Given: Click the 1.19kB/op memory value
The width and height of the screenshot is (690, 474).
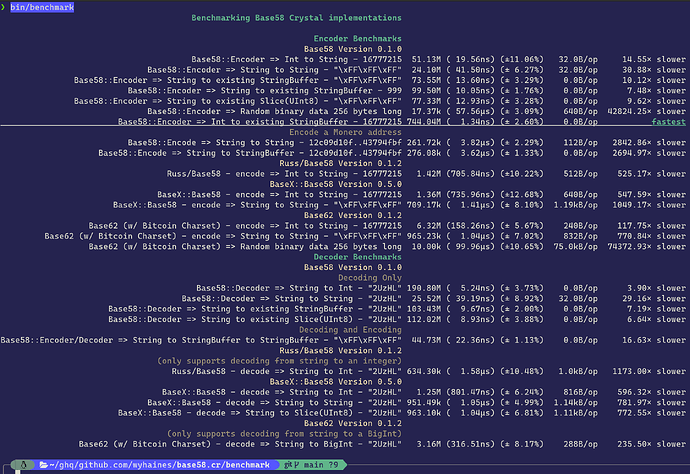Looking at the screenshot, I should [576, 205].
